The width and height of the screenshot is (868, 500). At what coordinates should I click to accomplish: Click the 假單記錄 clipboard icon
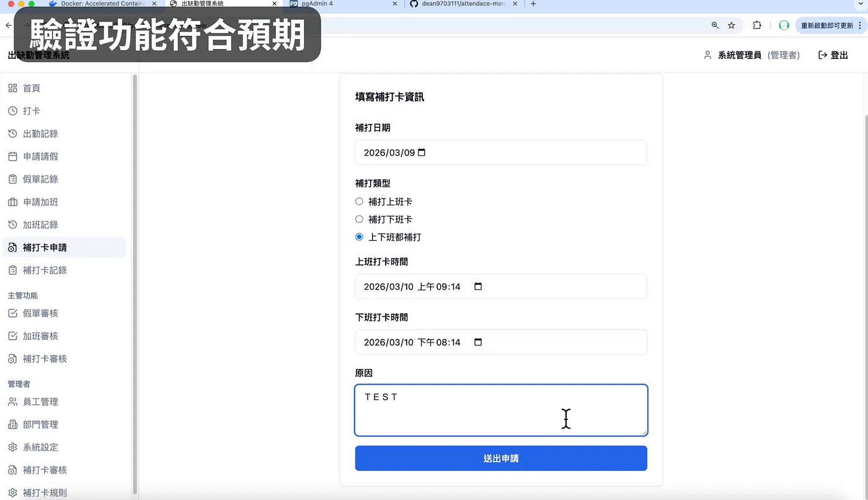[12, 179]
